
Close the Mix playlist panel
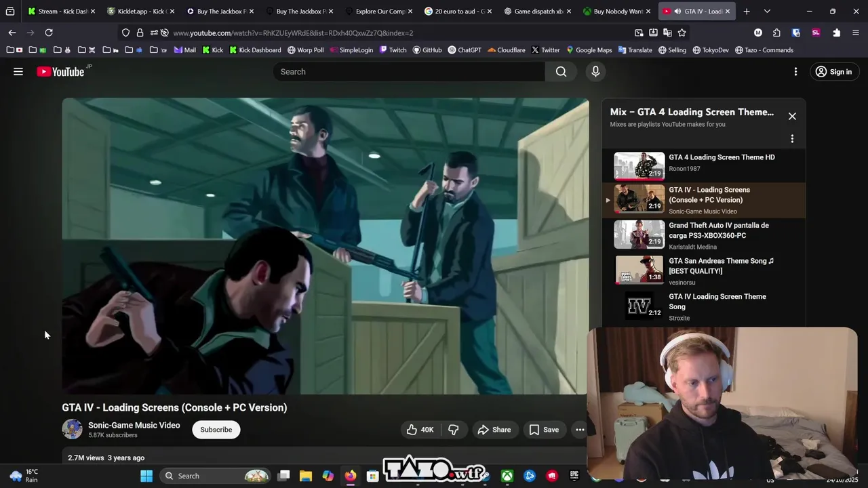coord(792,116)
